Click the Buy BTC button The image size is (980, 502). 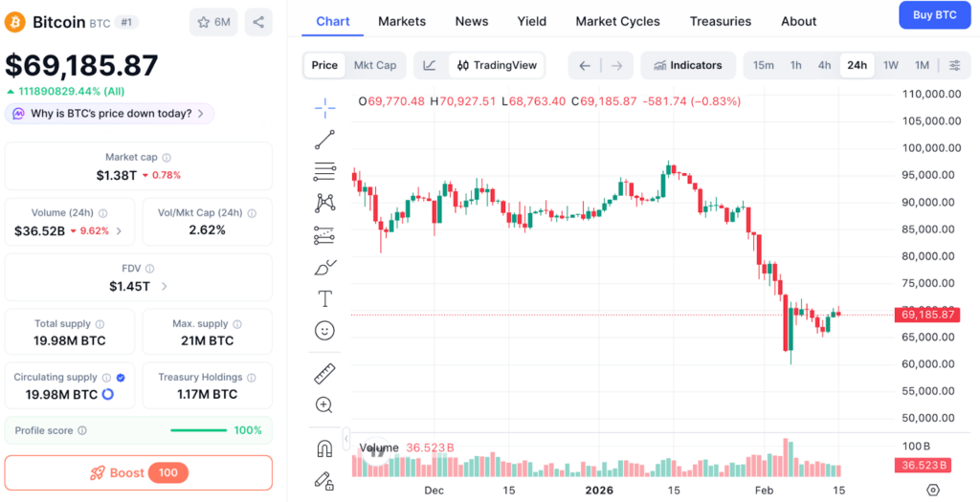pyautogui.click(x=934, y=15)
